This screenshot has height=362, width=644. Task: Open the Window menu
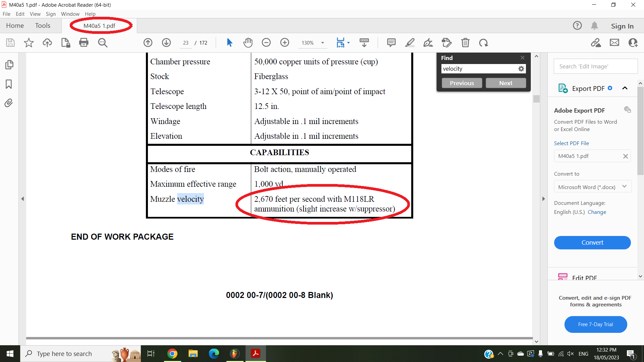point(70,14)
